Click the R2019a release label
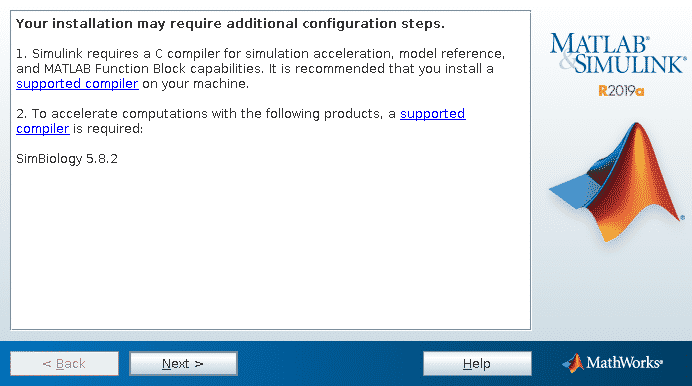692x386 pixels. (621, 91)
